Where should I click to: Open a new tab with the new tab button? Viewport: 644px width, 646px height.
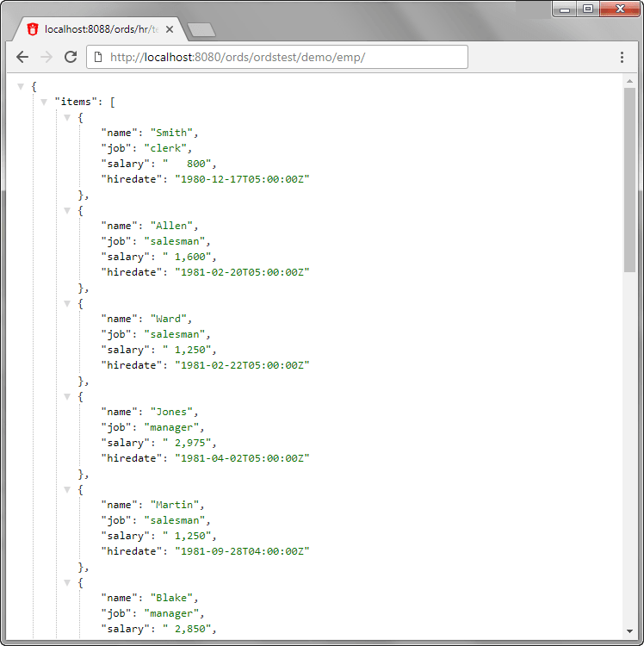click(201, 29)
